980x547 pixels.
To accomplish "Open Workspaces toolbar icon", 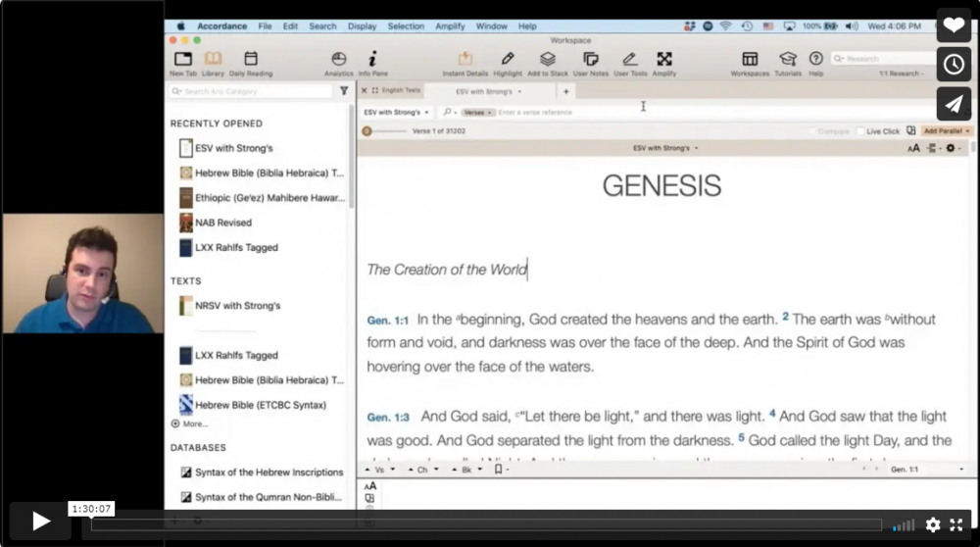I will tap(750, 63).
